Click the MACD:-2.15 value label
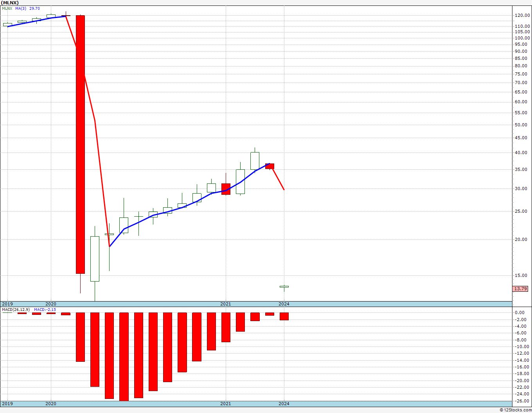The image size is (532, 413). 45,310
